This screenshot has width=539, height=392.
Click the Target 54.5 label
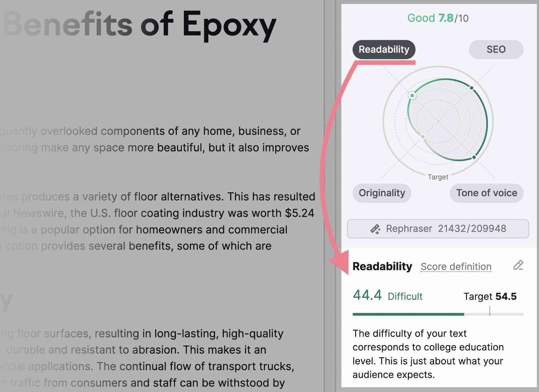[490, 296]
